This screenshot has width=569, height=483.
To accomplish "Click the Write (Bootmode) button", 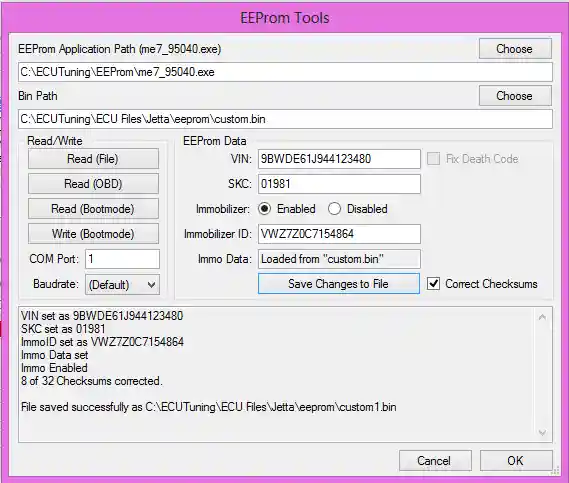I will click(x=93, y=234).
